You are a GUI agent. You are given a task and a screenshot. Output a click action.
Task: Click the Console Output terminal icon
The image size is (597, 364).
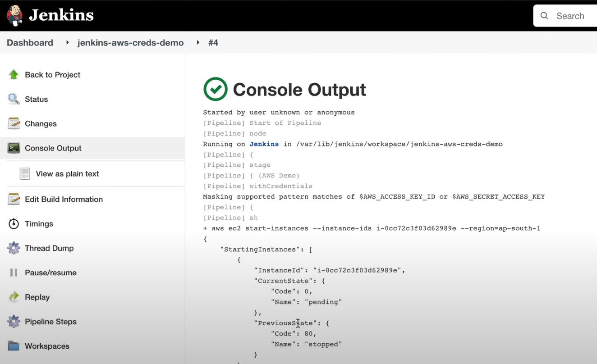click(x=14, y=148)
